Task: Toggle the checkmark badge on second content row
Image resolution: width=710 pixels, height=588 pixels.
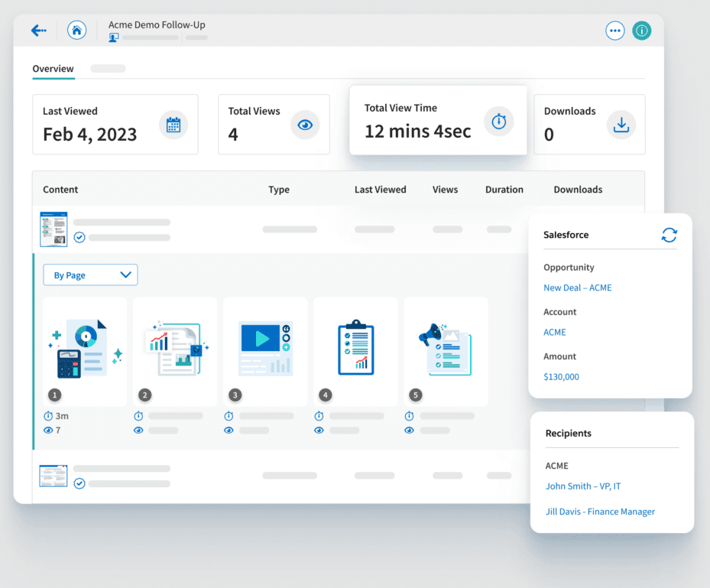Action: (79, 483)
